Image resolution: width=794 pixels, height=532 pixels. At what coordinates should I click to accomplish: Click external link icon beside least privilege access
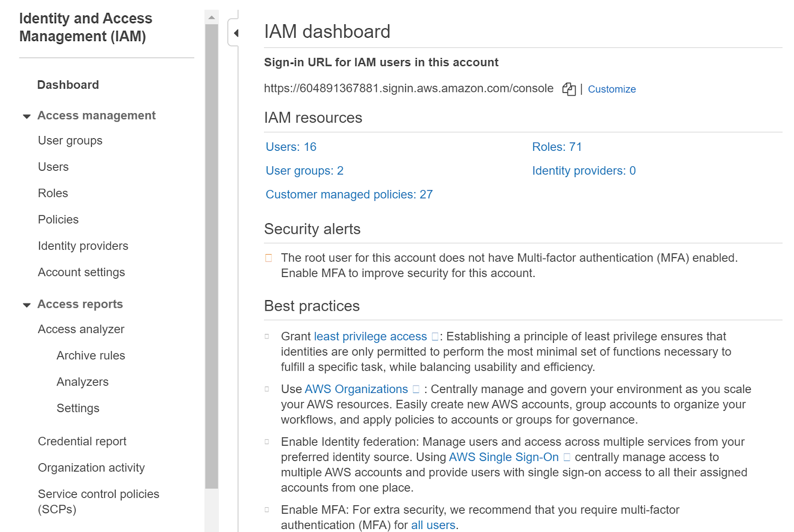435,336
